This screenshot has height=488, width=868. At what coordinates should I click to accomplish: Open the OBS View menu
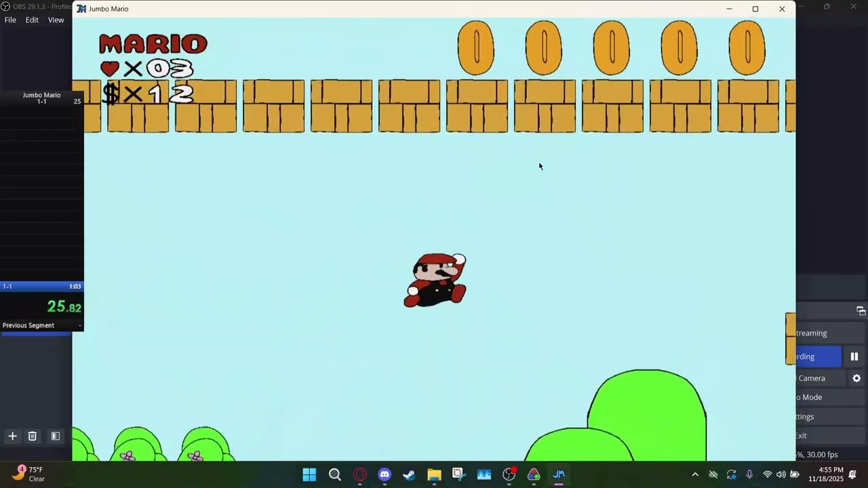[56, 20]
